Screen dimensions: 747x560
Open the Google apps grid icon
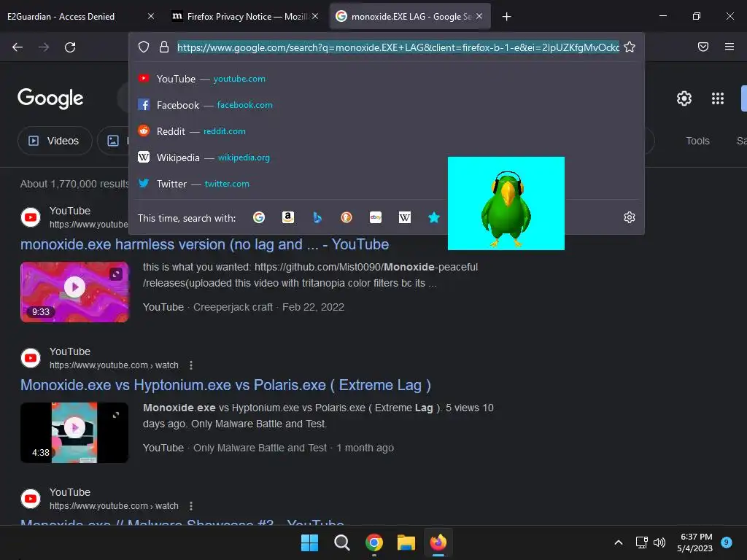point(718,98)
